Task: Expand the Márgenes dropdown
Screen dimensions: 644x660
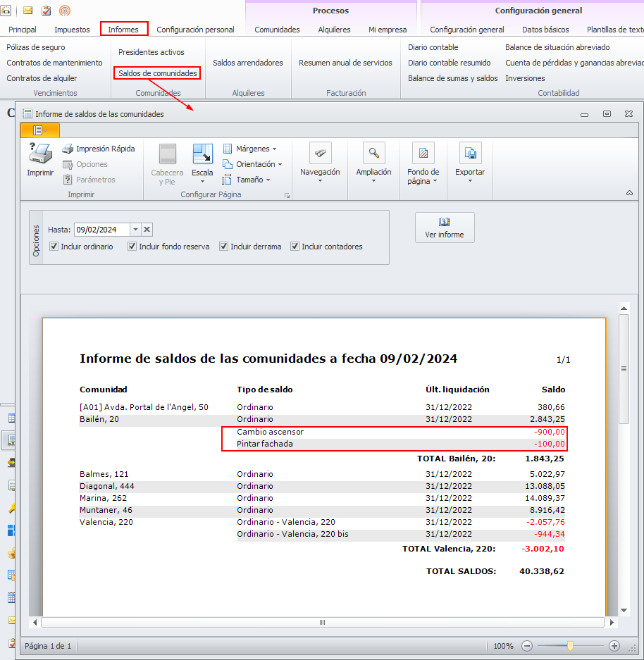Action: (x=274, y=149)
